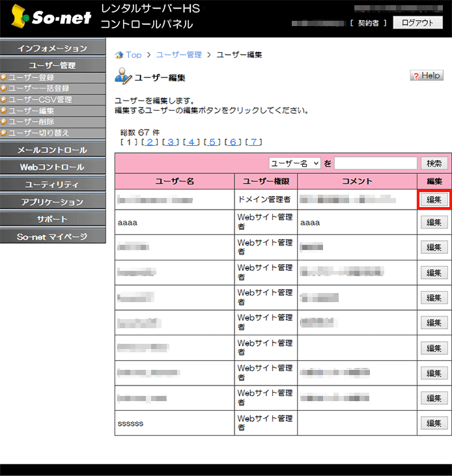Open ユーザー切り替え in the sidebar
The height and width of the screenshot is (476, 452).
click(x=38, y=133)
